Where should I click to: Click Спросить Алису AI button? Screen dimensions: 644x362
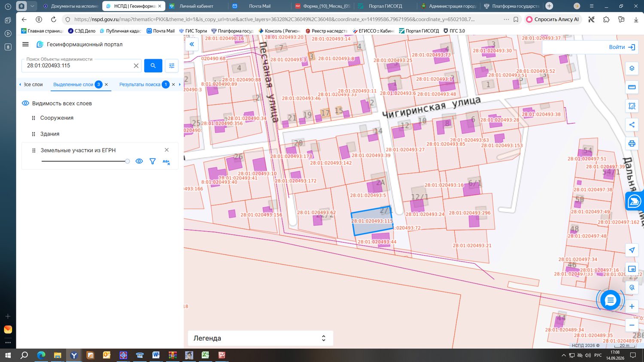point(553,19)
